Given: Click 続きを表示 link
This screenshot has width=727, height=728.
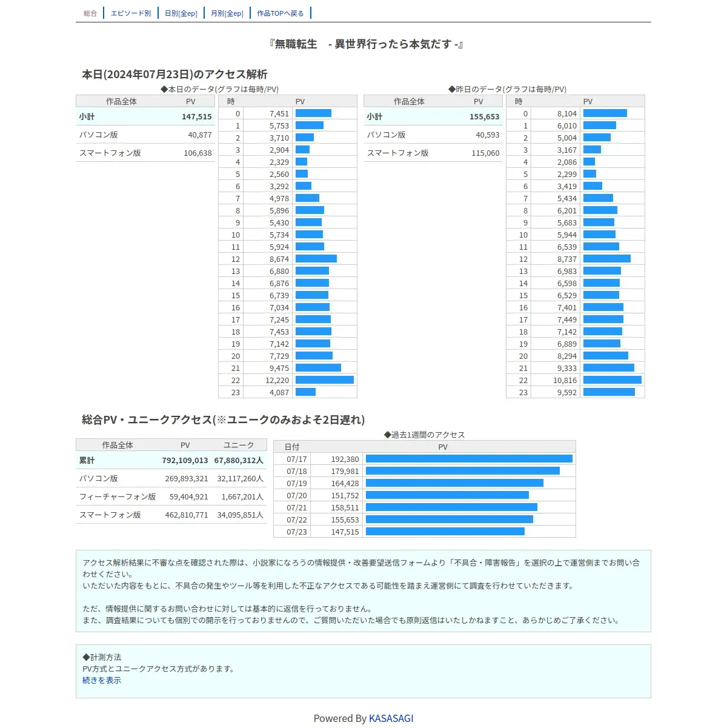Looking at the screenshot, I should [102, 680].
